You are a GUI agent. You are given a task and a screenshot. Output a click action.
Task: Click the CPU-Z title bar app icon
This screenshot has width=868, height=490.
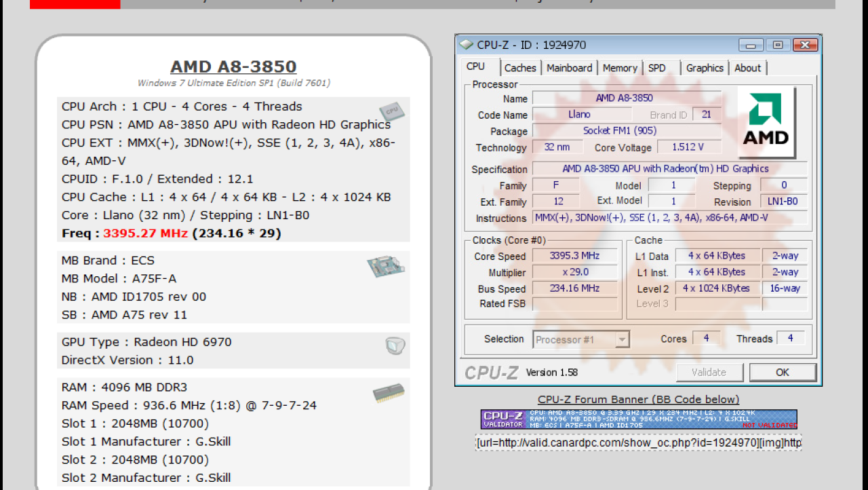(x=466, y=45)
